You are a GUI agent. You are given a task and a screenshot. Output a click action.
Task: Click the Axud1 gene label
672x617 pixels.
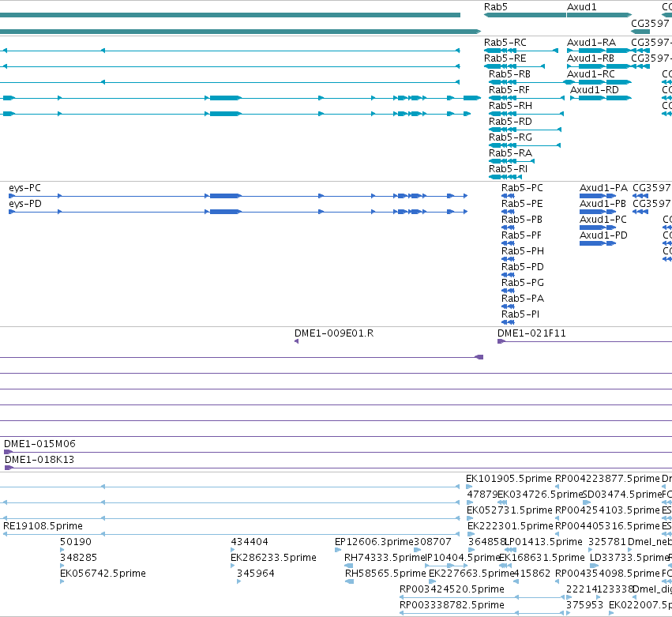tap(581, 7)
